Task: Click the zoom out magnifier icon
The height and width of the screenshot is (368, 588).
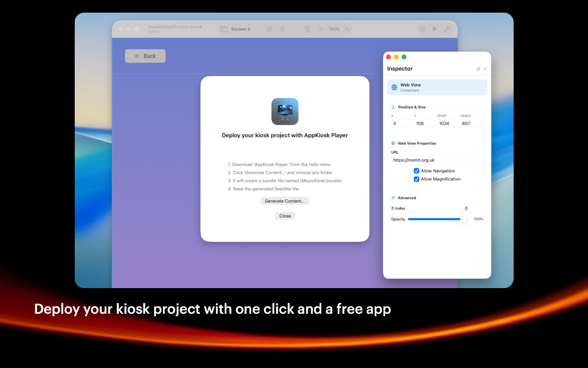Action: [321, 29]
